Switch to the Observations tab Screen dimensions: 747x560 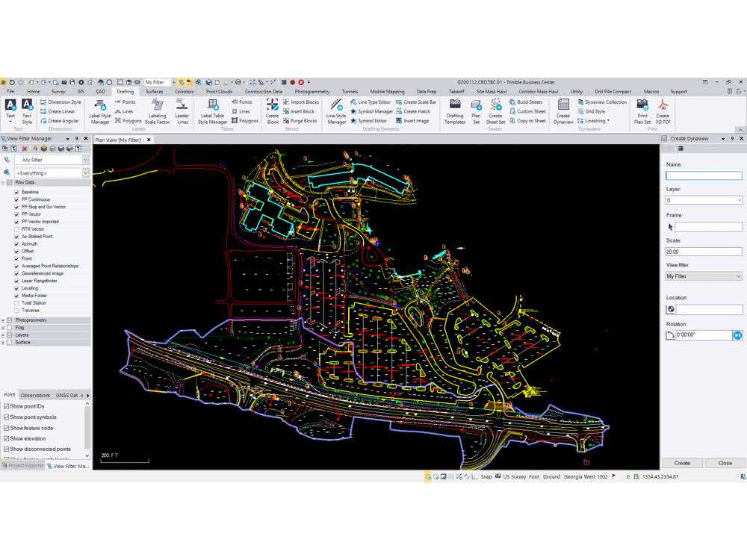click(35, 395)
